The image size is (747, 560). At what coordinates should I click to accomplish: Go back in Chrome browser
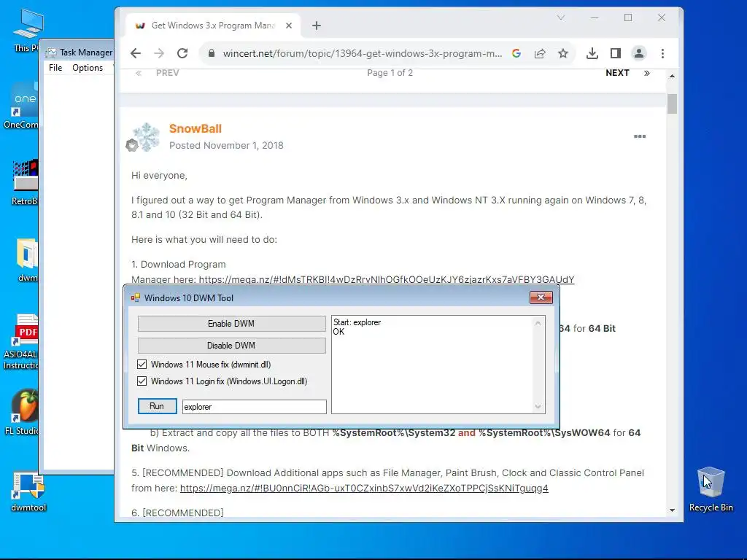[x=136, y=53]
